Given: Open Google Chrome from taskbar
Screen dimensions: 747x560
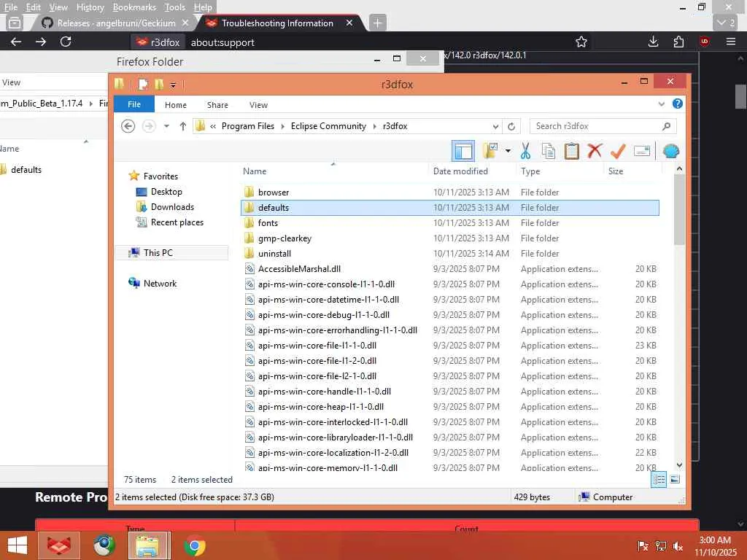Looking at the screenshot, I should [194, 545].
